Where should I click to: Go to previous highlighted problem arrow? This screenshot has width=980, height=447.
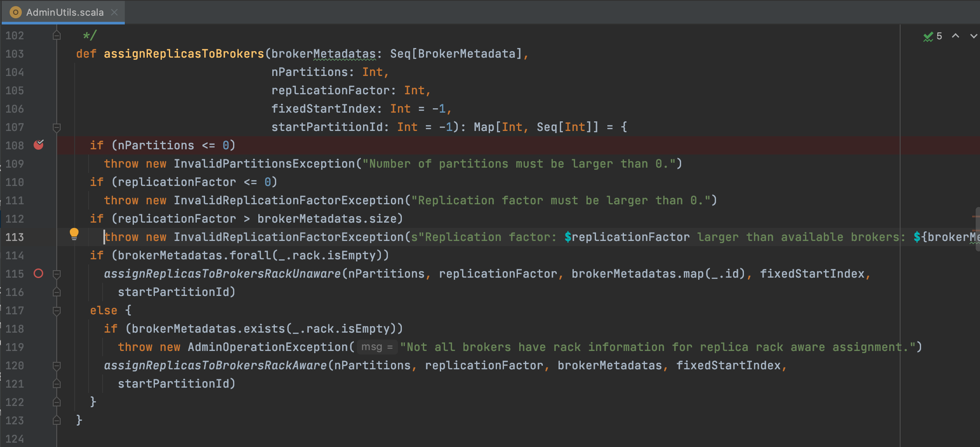click(956, 36)
